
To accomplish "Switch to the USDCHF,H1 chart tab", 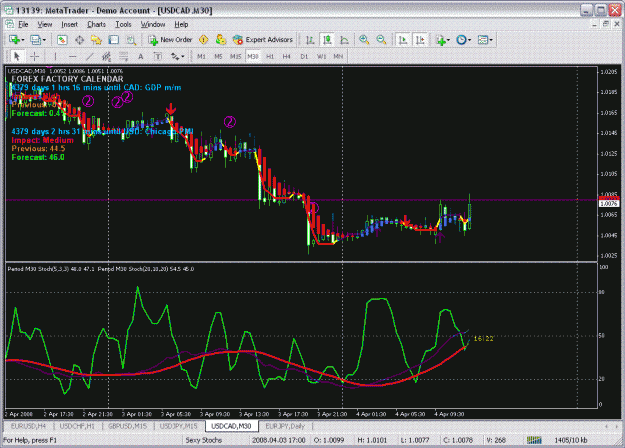I will pos(77,426).
